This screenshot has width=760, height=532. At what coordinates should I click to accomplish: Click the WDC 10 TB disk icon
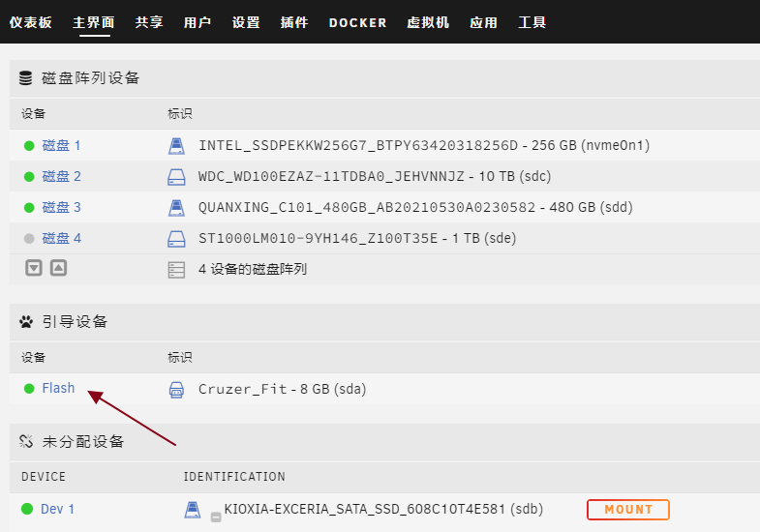[x=176, y=177]
